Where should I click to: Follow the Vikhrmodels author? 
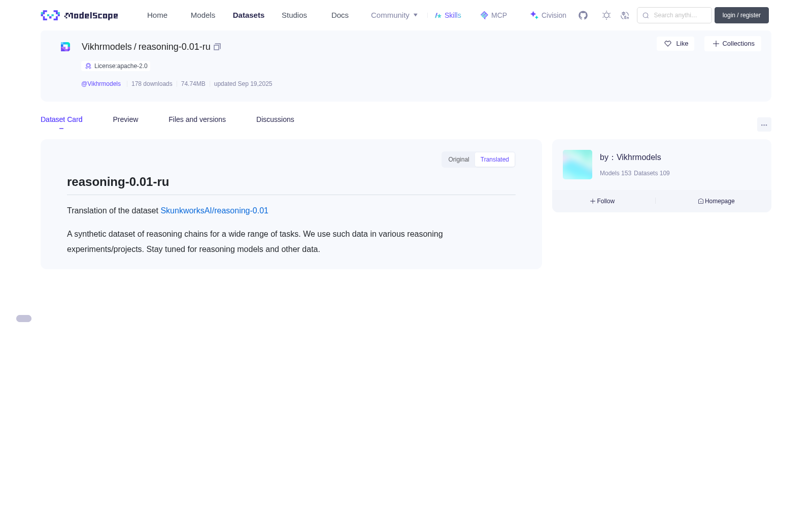coord(602,201)
